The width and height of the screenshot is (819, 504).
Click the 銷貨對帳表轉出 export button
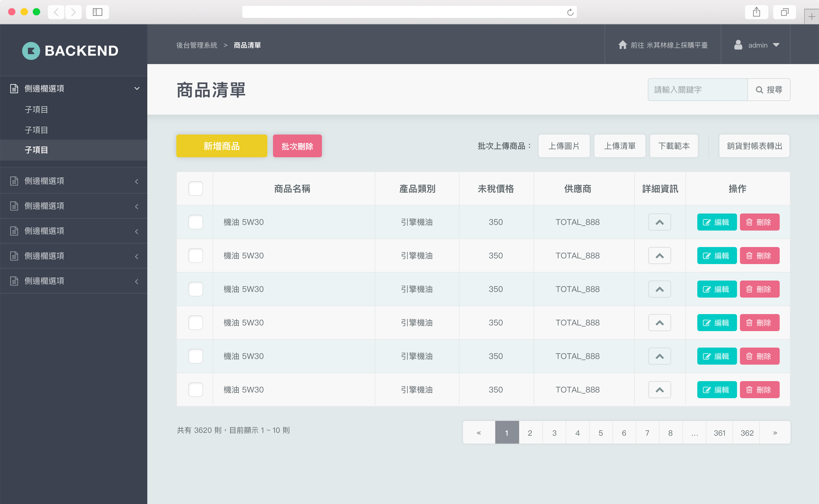click(x=754, y=146)
